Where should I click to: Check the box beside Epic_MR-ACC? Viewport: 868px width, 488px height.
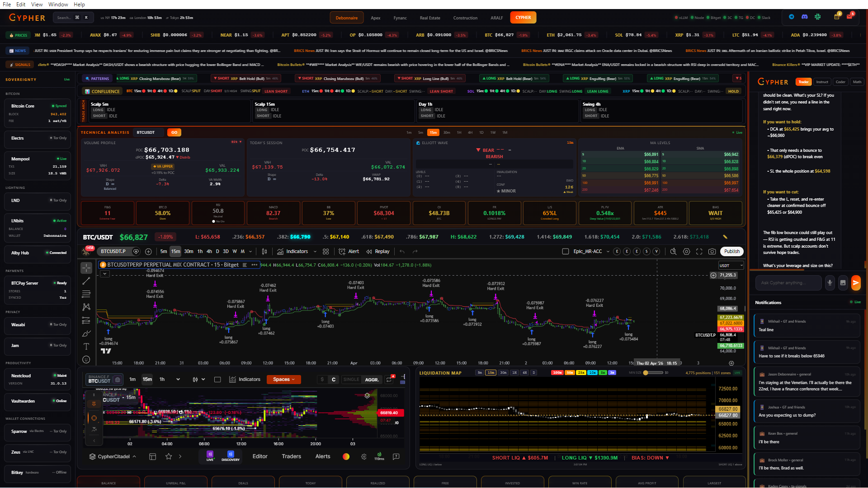click(565, 252)
